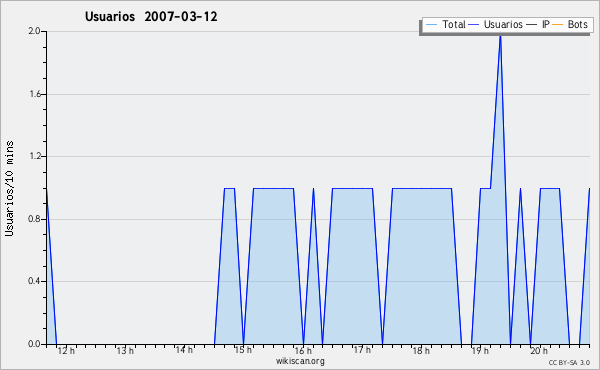Click the '13 h' x-axis label

pos(125,351)
